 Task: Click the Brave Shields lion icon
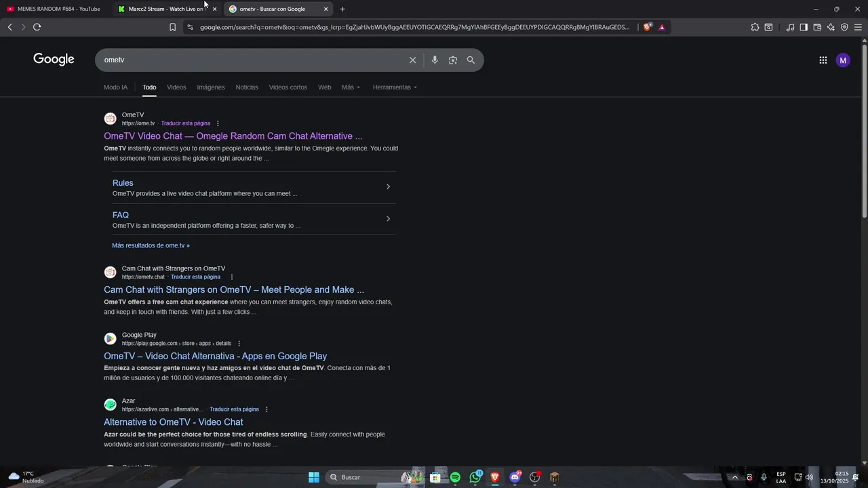tap(648, 27)
